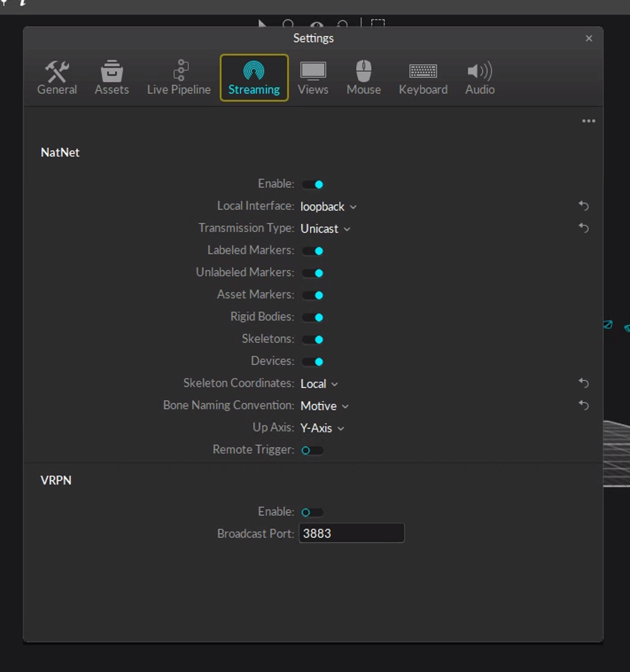The image size is (630, 672).
Task: Toggle Skeletons streaming
Action: click(312, 339)
